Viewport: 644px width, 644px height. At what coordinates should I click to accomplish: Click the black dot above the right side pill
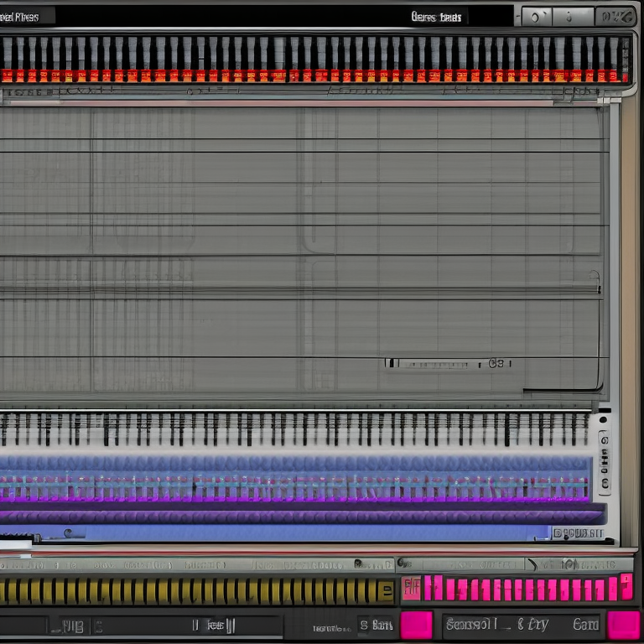(x=603, y=420)
